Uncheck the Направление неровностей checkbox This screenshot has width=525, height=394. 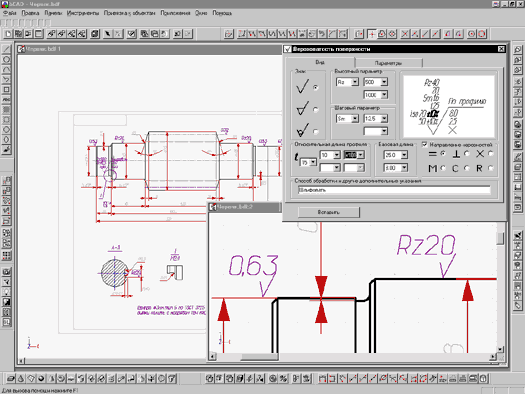point(425,145)
